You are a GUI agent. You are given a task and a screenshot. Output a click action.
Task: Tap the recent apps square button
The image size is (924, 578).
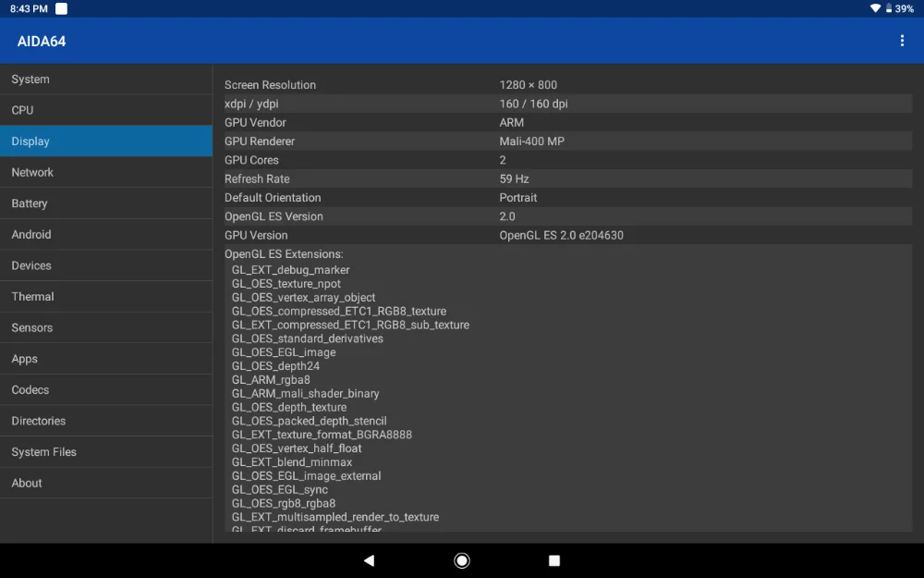point(553,560)
